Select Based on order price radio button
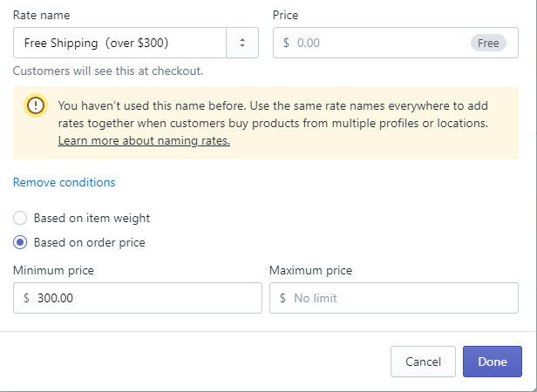The height and width of the screenshot is (392, 537). tap(20, 242)
